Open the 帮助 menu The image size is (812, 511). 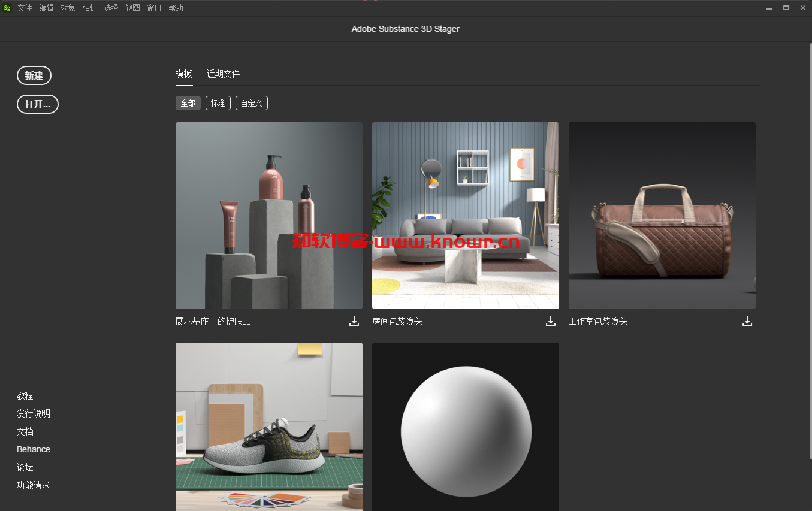pyautogui.click(x=176, y=8)
